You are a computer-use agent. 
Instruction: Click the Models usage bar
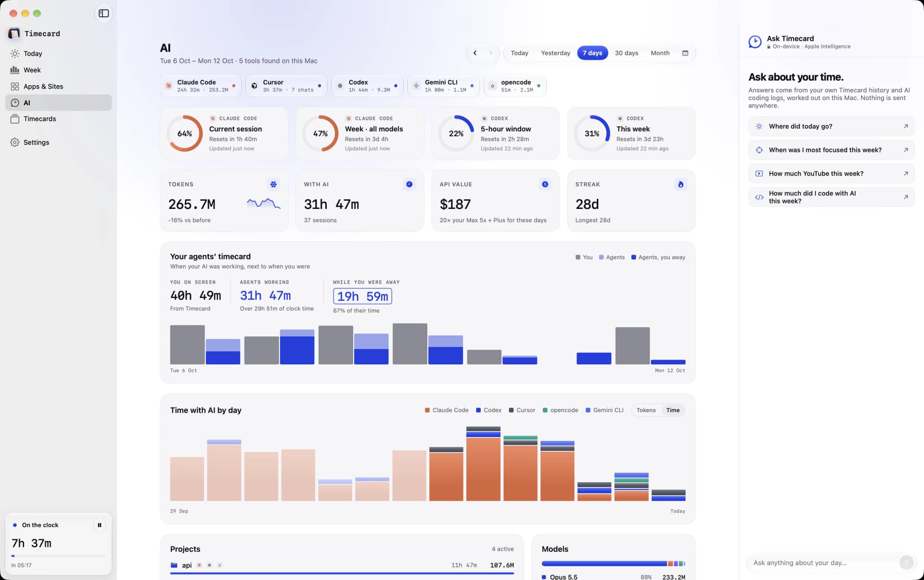613,563
